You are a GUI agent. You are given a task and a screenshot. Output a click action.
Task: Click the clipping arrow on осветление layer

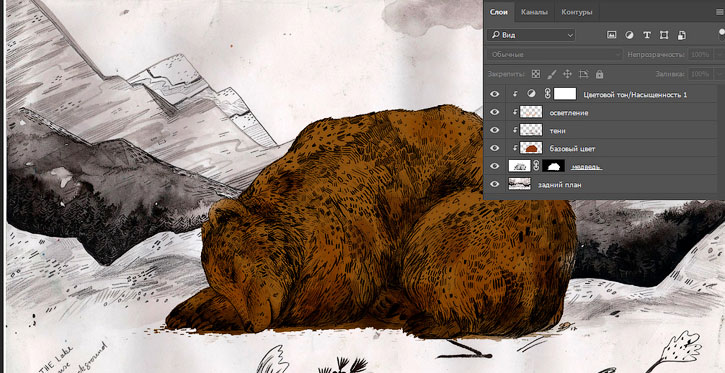[x=515, y=112]
